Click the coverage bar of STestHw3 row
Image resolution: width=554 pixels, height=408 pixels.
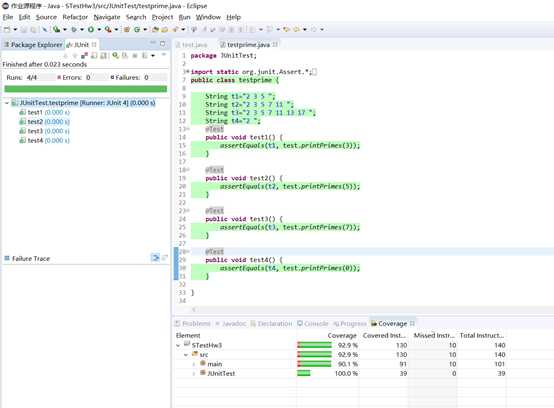tap(314, 345)
